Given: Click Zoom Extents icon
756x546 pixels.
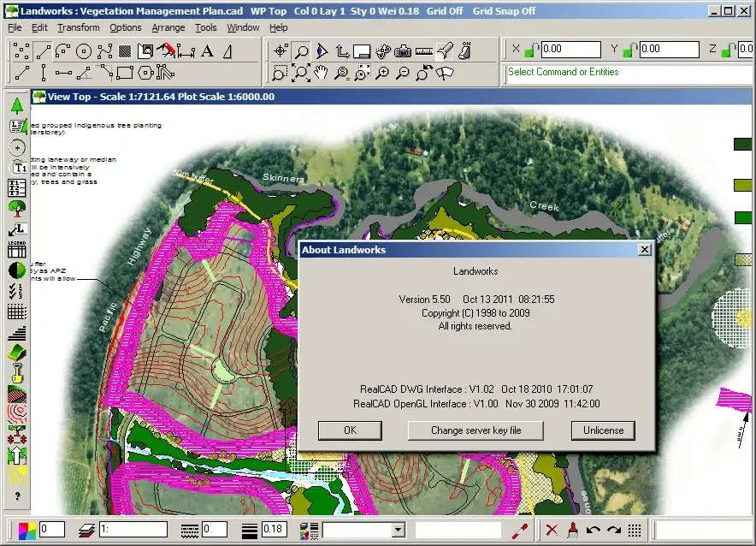Looking at the screenshot, I should coord(300,73).
